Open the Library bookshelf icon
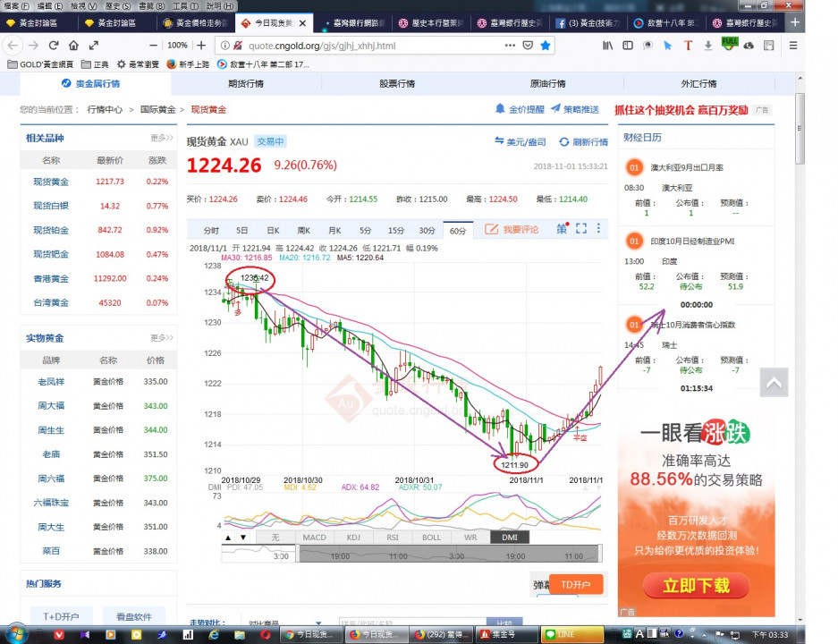This screenshot has height=644, width=838. click(x=608, y=46)
